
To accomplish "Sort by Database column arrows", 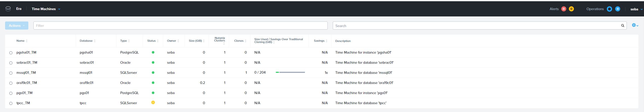I will (95, 41).
